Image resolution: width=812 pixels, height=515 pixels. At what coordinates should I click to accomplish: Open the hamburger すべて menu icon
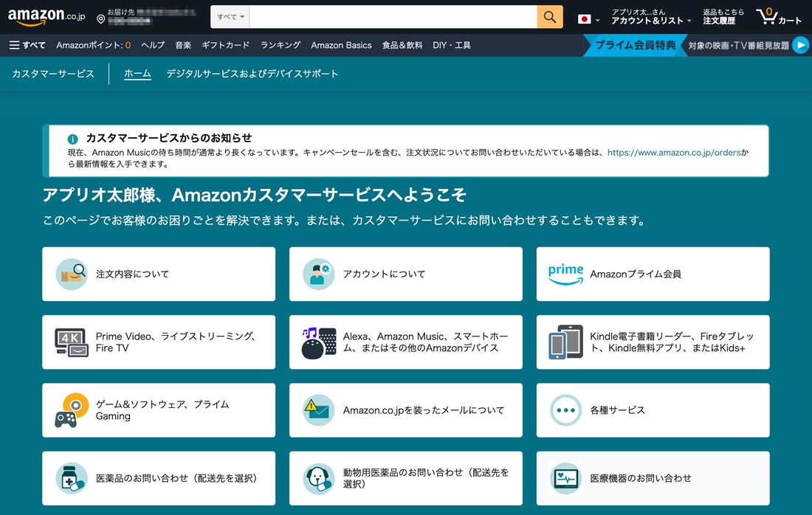tap(15, 45)
